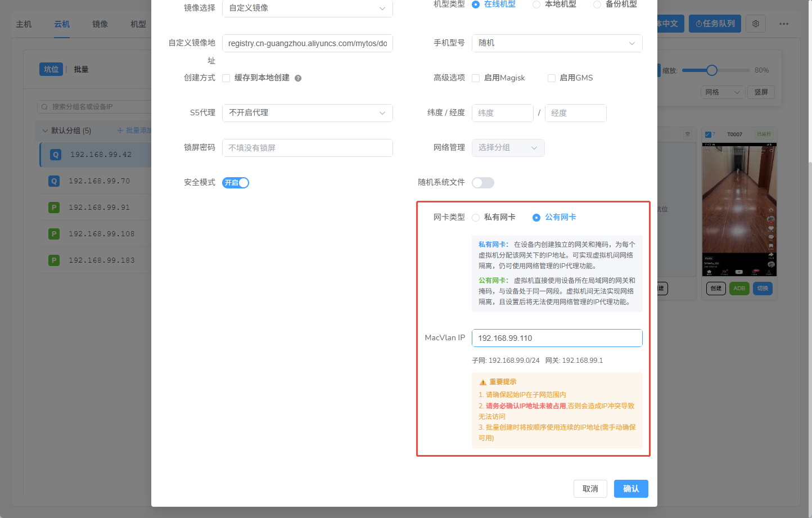The width and height of the screenshot is (812, 518).
Task: Turn off the 安全模式 toggle
Action: coord(235,182)
